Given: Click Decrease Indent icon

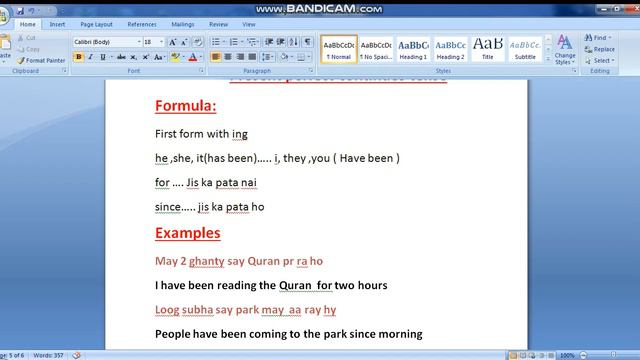Looking at the screenshot, I should coord(269,42).
